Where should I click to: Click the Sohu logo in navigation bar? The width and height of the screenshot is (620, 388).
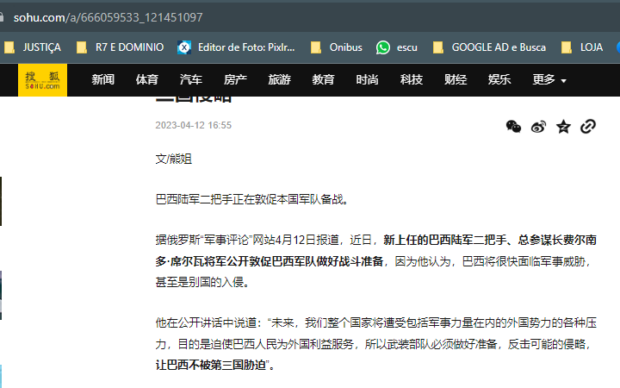[x=42, y=80]
